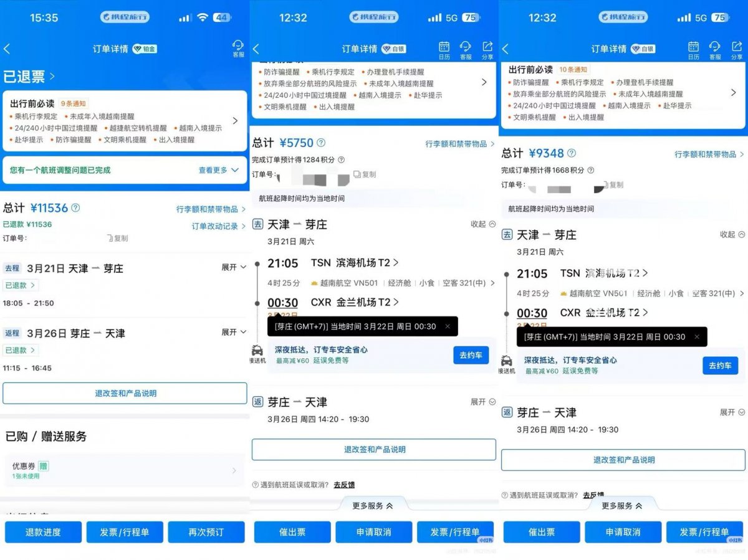748x560 pixels.
Task: Open 日历 calendar icon in the ¥5750 order
Action: click(x=444, y=49)
